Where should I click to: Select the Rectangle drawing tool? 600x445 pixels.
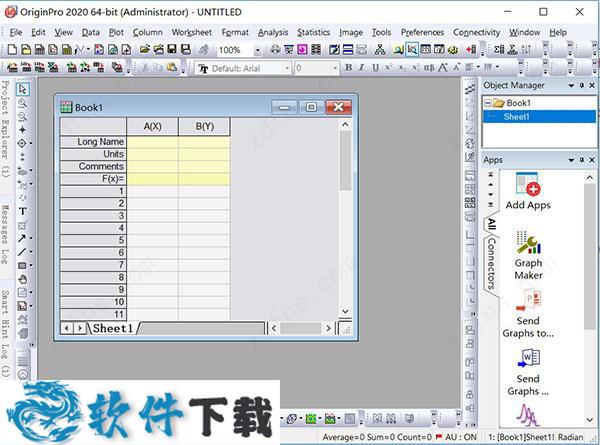[x=22, y=266]
